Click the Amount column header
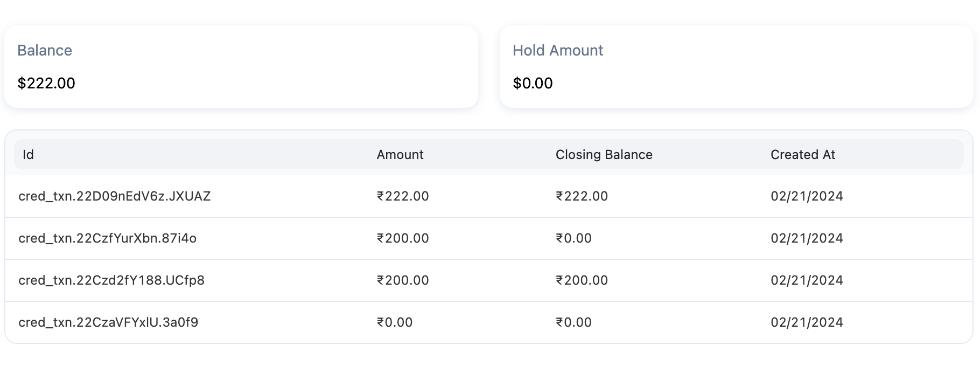980x372 pixels. pyautogui.click(x=400, y=155)
